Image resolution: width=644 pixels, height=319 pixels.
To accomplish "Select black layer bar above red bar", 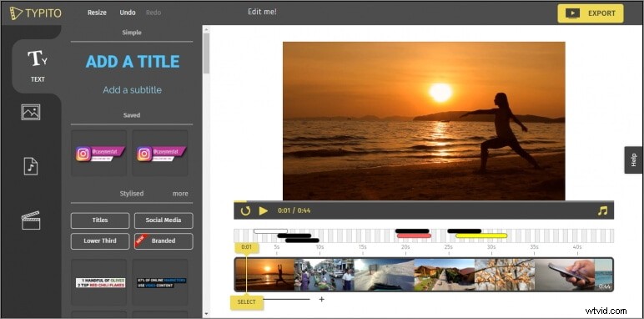I will pyautogui.click(x=412, y=231).
